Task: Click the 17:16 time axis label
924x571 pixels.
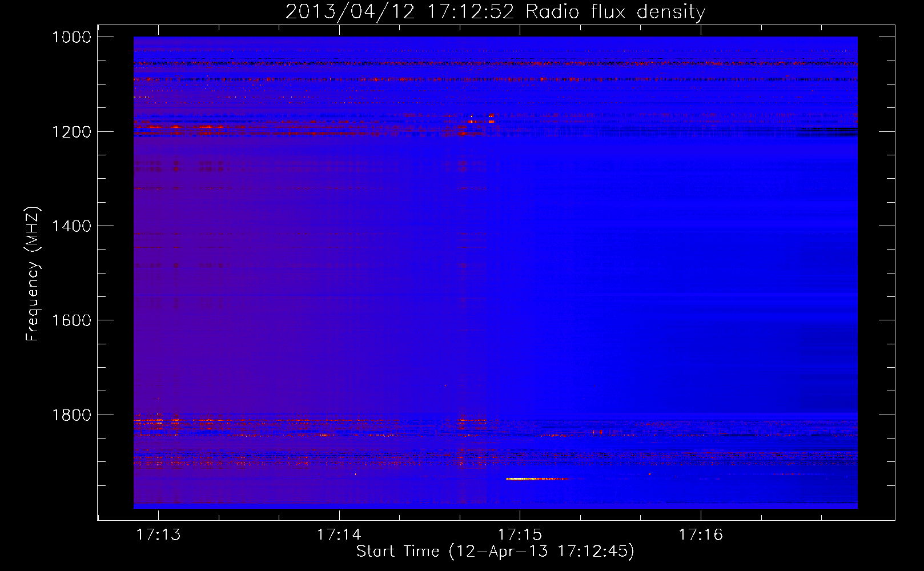Action: [701, 534]
